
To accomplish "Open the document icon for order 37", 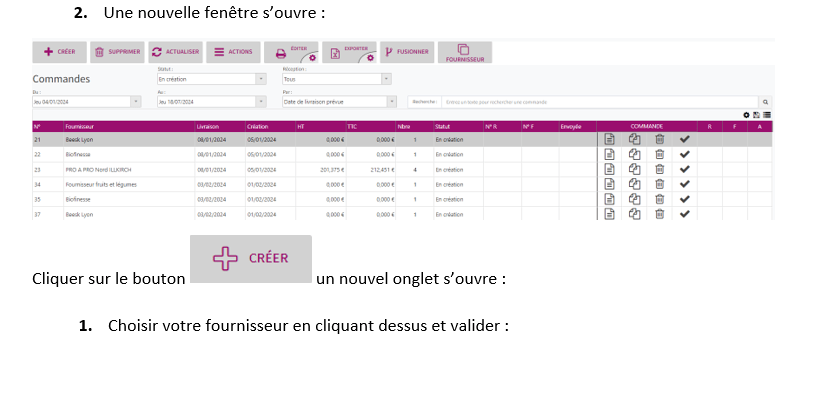I will pos(609,214).
